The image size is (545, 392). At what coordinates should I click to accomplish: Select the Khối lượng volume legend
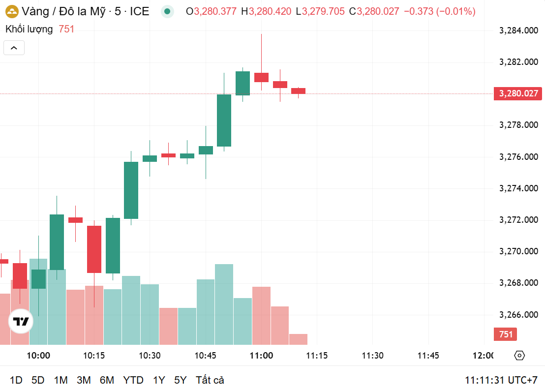(29, 29)
